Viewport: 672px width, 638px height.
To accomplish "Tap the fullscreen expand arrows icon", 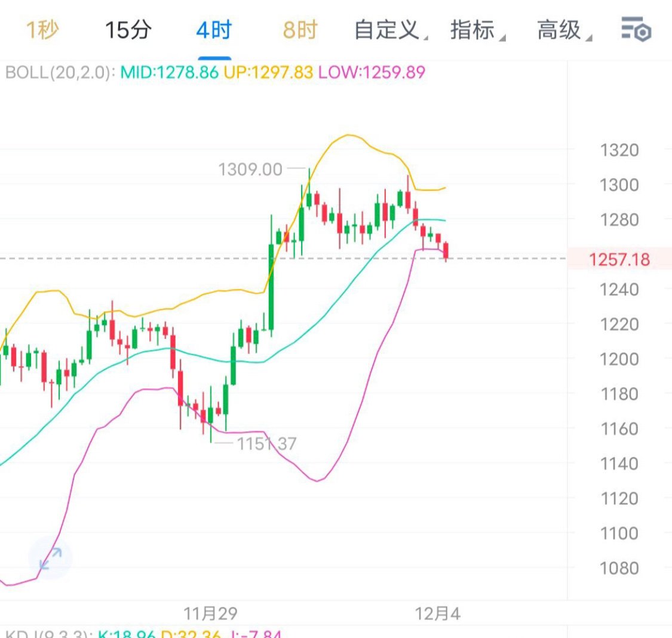I will (x=51, y=559).
